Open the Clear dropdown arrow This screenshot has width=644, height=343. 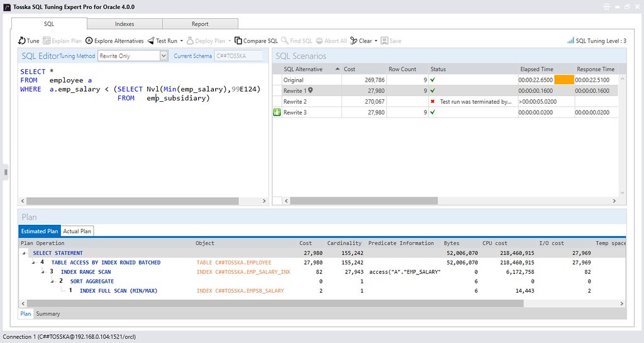point(376,41)
